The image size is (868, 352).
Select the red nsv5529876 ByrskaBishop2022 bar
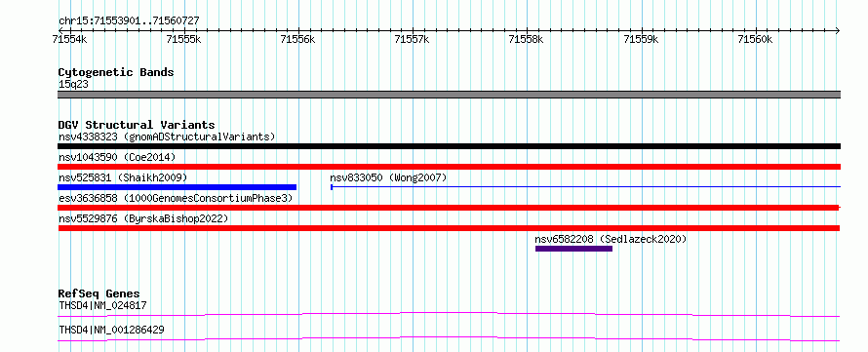[x=449, y=228]
